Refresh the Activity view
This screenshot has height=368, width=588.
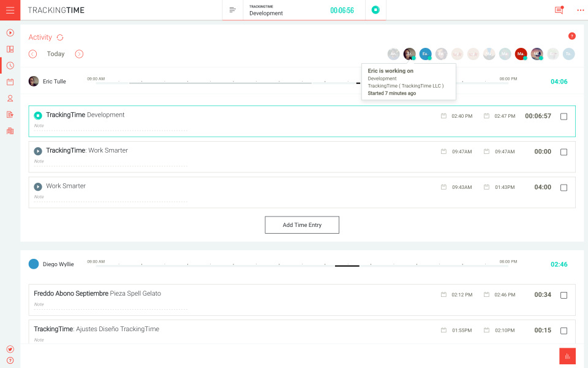[x=60, y=37]
